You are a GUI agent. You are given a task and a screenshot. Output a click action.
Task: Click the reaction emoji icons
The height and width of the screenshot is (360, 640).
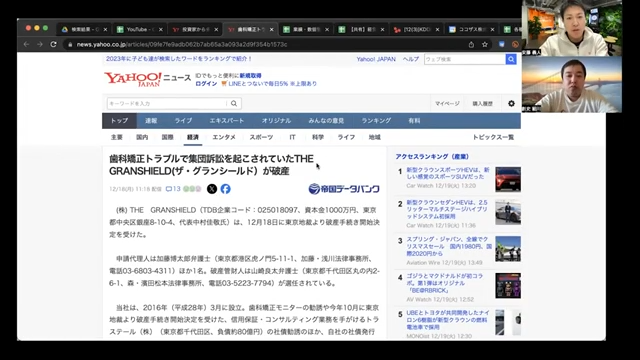coord(192,189)
